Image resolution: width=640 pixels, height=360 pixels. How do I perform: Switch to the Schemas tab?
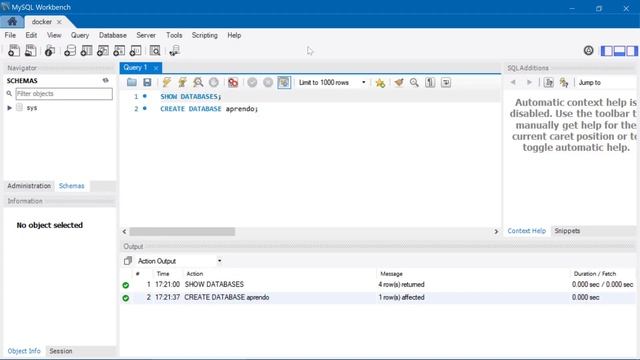pyautogui.click(x=71, y=186)
